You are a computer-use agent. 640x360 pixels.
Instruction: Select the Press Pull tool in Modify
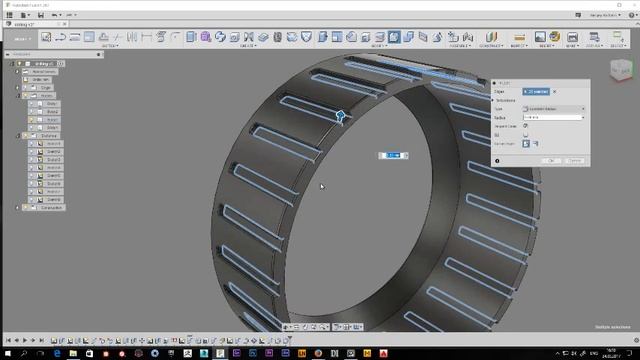tap(322, 37)
